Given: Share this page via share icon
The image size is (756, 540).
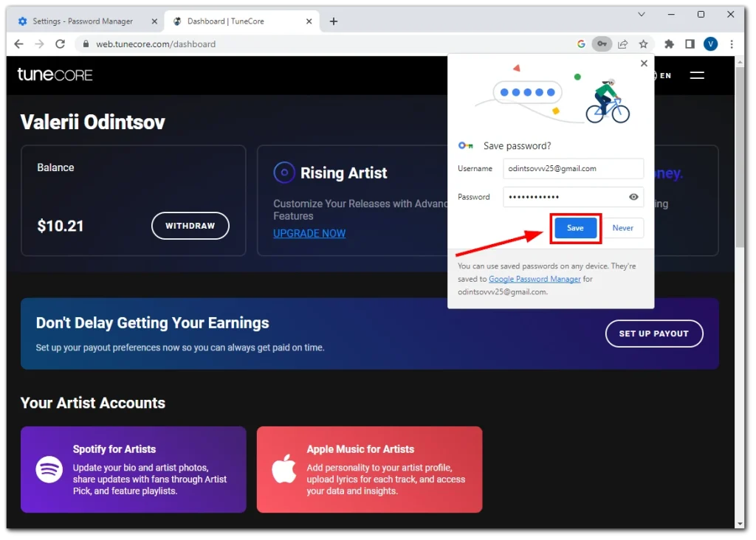Looking at the screenshot, I should [622, 44].
